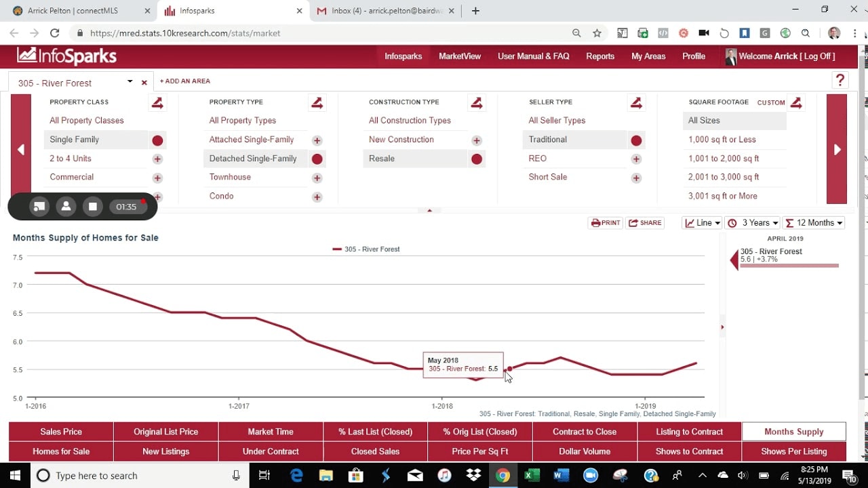Open the Zoom app from the taskbar
Viewport: 868px width, 488px height.
(591, 475)
